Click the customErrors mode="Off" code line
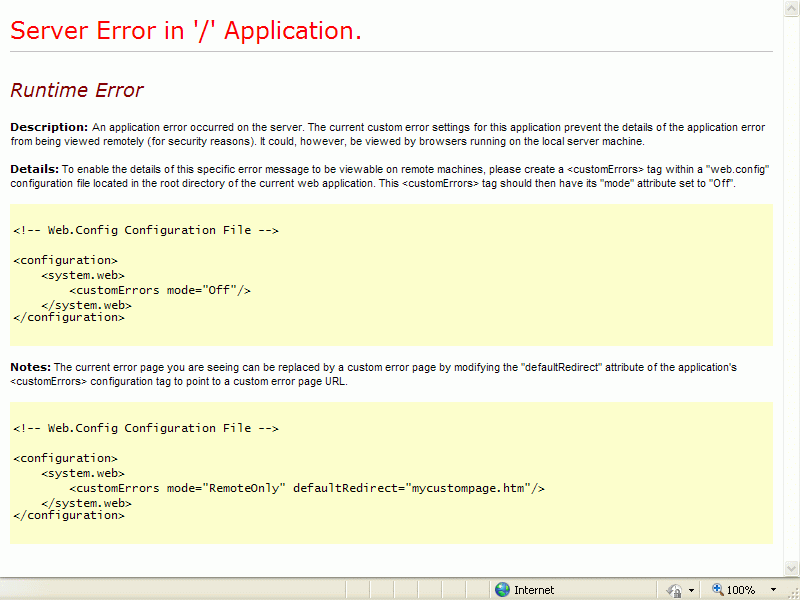This screenshot has width=800, height=600. click(x=160, y=290)
